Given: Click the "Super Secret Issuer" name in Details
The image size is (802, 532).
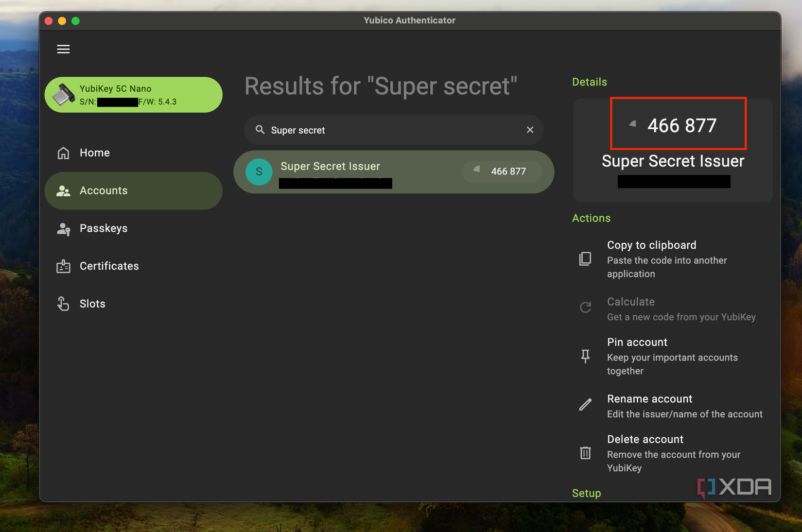Looking at the screenshot, I should [x=673, y=161].
